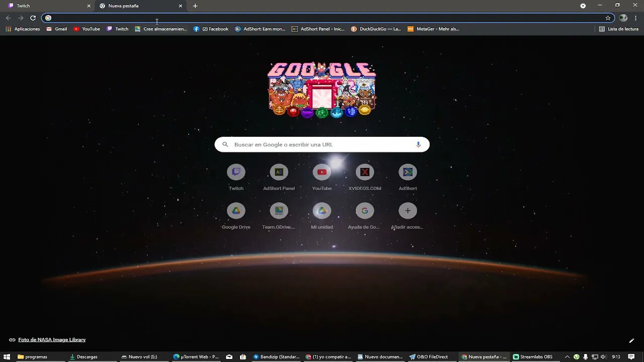This screenshot has width=644, height=362.
Task: Open a new tab with the plus button
Action: (x=195, y=6)
